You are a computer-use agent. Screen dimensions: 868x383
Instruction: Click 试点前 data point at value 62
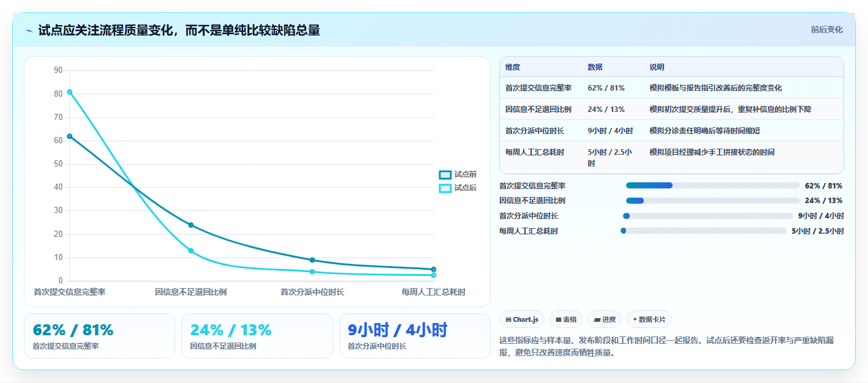tap(70, 136)
